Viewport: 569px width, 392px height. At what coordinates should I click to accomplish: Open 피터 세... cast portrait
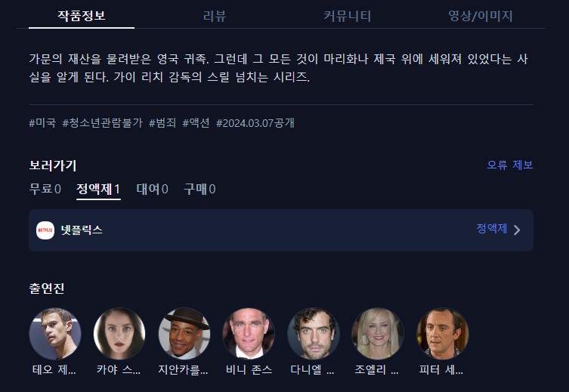[443, 334]
